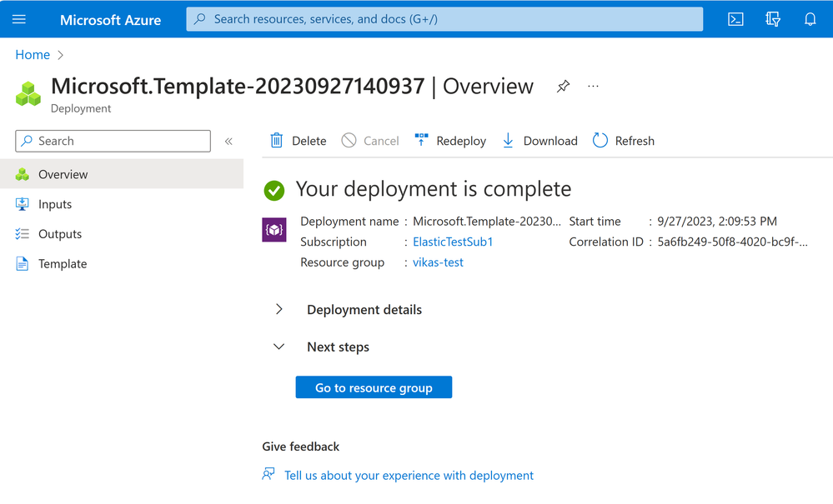Click the truncated deployment name value
833x504 pixels.
tap(487, 222)
